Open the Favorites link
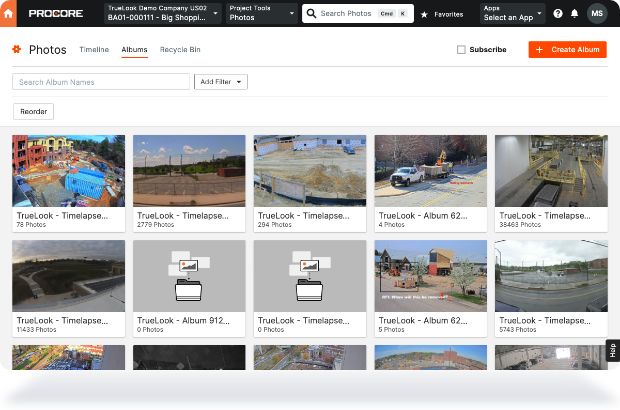This screenshot has height=410, width=620. [448, 14]
